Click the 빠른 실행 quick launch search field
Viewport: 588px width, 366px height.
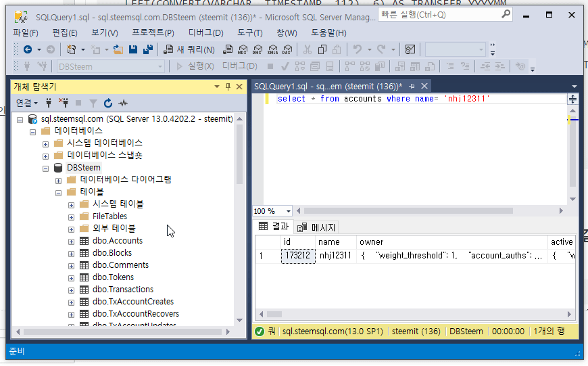[445, 15]
